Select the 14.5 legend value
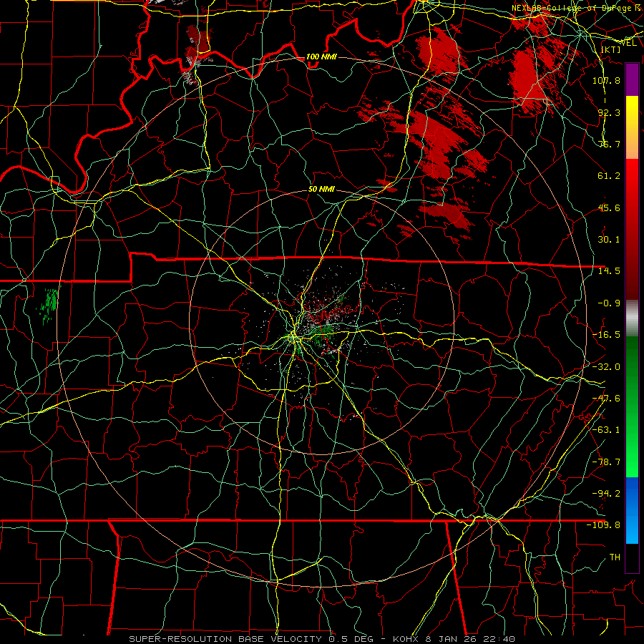Image resolution: width=644 pixels, height=644 pixels. point(609,271)
